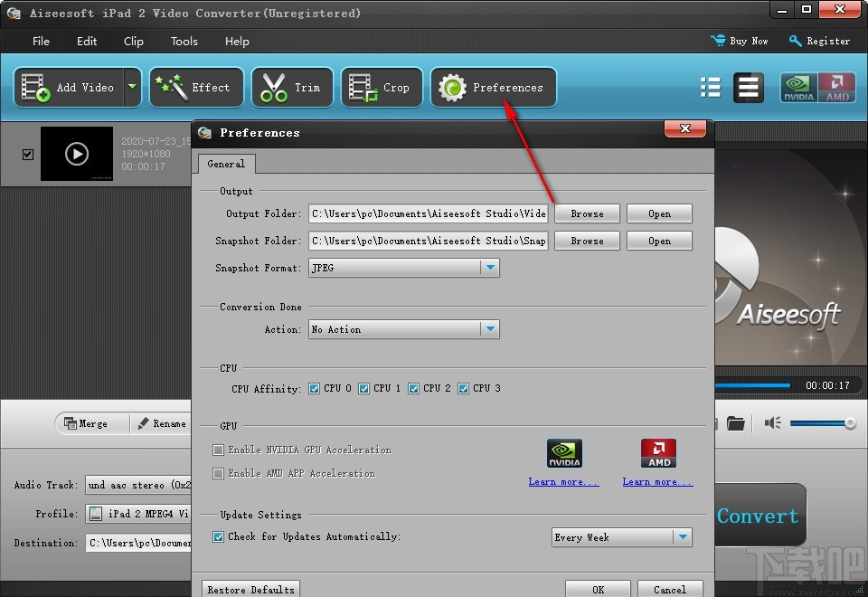Open the Profile dropdown
The image size is (868, 597).
(x=138, y=514)
